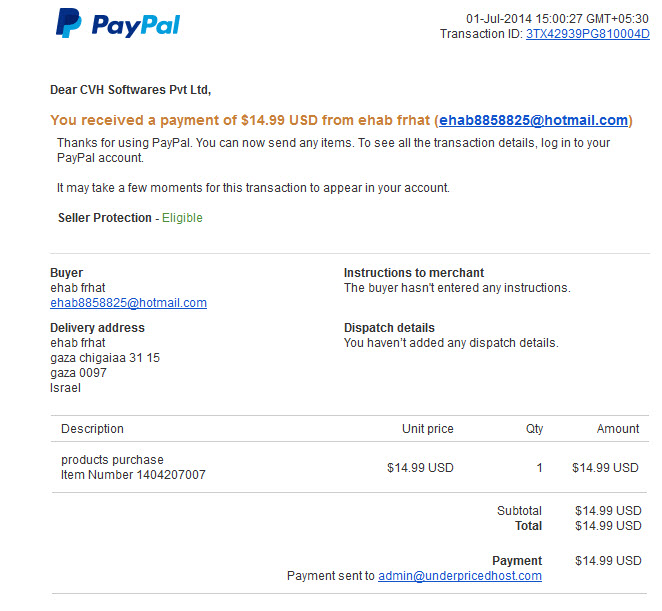This screenshot has width=662, height=611.
Task: Click the Qty column header
Action: (x=534, y=429)
